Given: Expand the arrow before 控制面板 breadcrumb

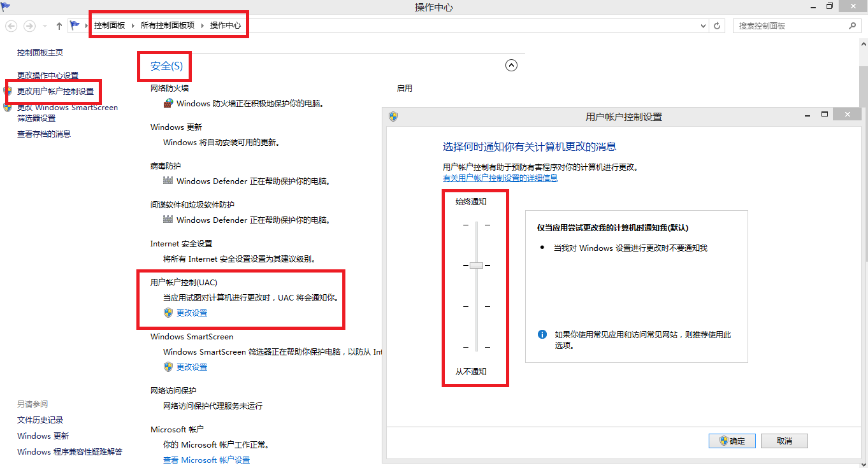Looking at the screenshot, I should coord(87,25).
